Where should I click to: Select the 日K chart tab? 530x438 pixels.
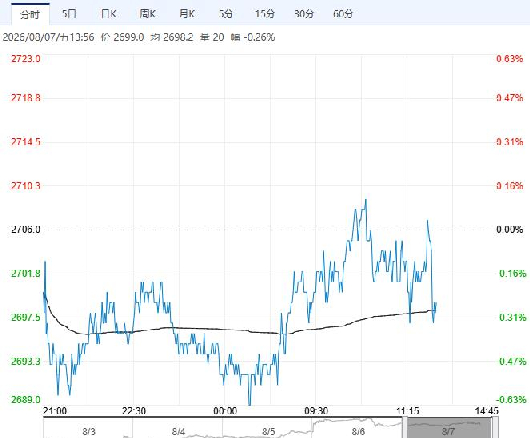109,14
